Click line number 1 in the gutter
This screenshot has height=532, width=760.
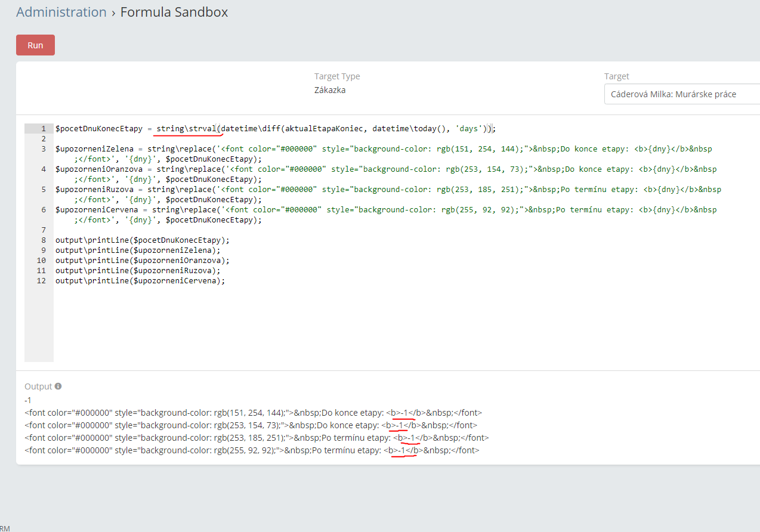coord(43,129)
